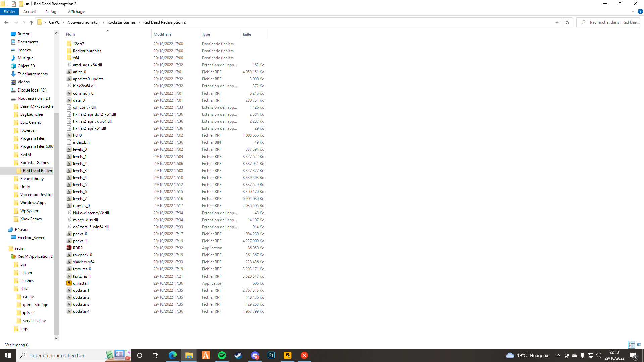The height and width of the screenshot is (362, 644).
Task: Open the Fichier menu tab
Action: tap(9, 12)
